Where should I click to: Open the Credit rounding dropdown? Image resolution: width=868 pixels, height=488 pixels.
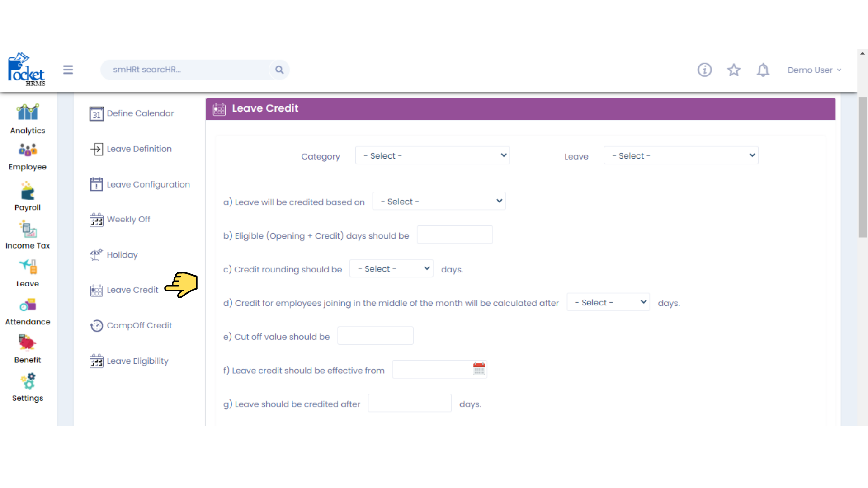391,268
